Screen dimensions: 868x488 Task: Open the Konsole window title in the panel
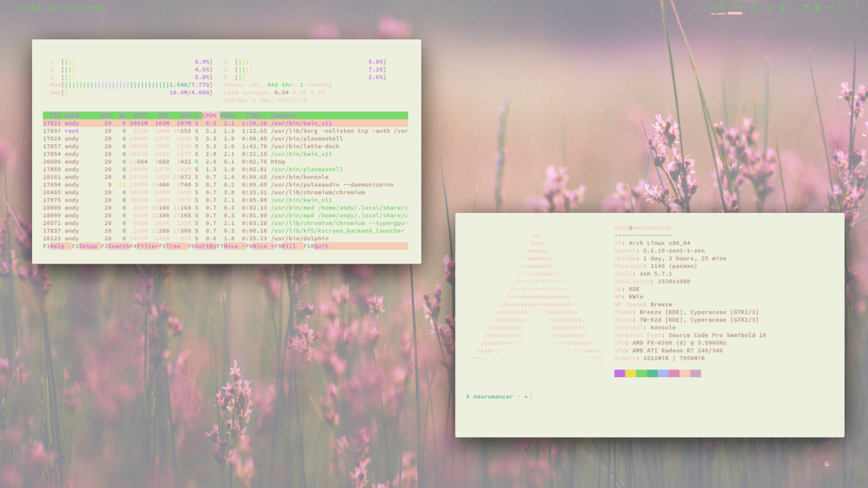point(93,7)
